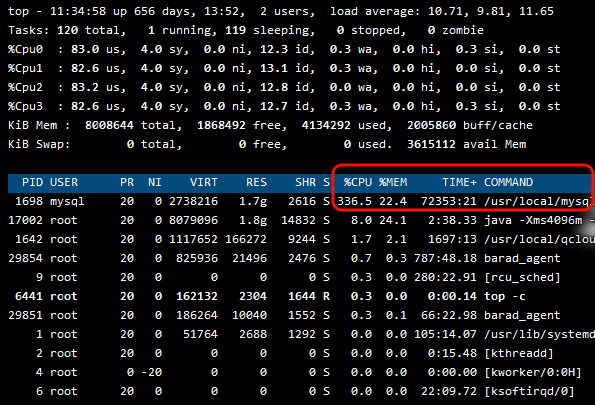Click the [kworker/0:0H] command
This screenshot has width=595, height=405.
[533, 372]
